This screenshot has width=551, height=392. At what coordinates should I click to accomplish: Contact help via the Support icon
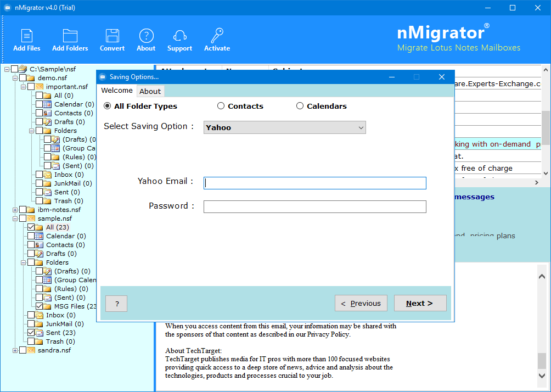pyautogui.click(x=179, y=36)
